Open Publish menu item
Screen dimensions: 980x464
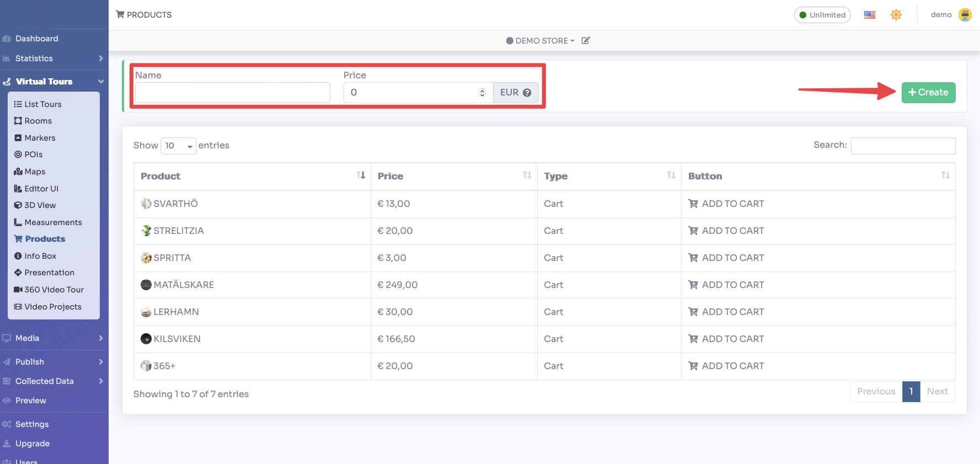point(29,362)
